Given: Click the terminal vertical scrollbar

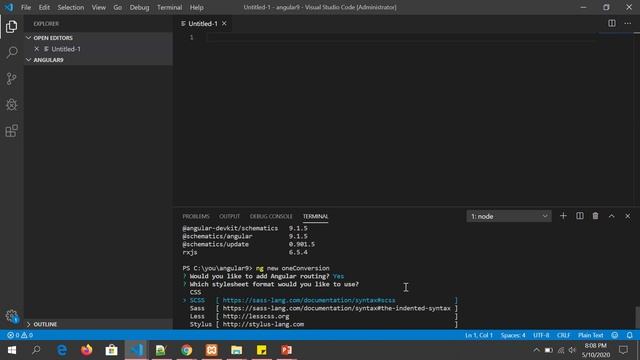Looking at the screenshot, I should [637, 317].
